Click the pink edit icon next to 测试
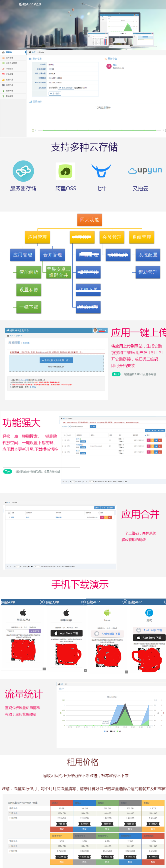Image resolution: width=166 pixels, height=868 pixels. coord(109,66)
